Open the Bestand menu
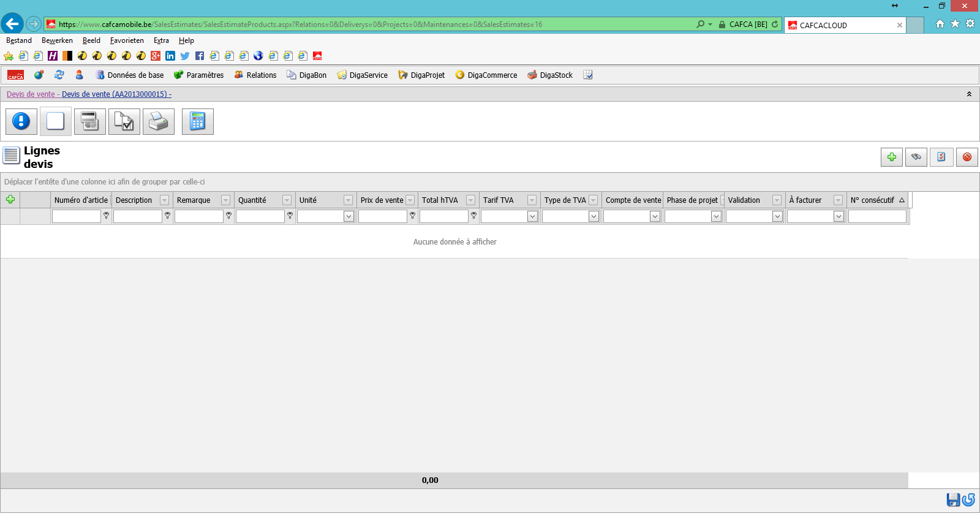The image size is (980, 527). [x=19, y=40]
